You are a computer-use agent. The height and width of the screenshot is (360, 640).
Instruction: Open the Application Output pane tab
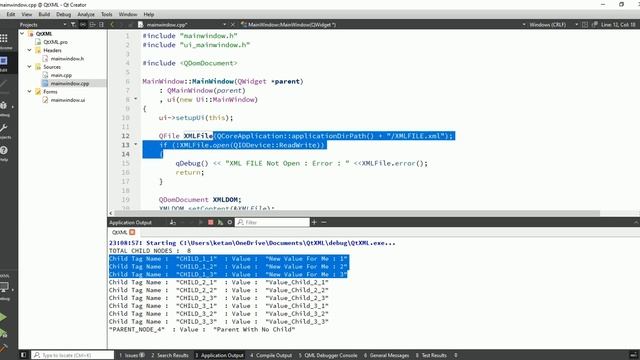click(x=219, y=355)
